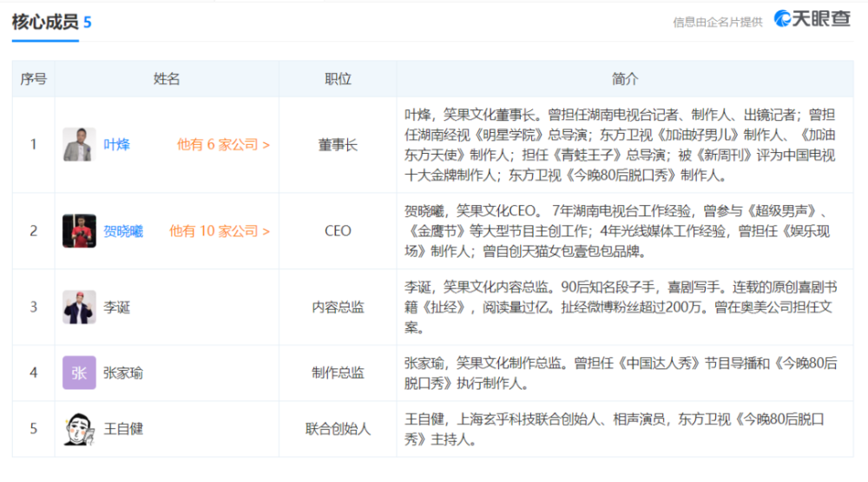Click the 联合创始人 position cell
The width and height of the screenshot is (868, 482).
point(338,429)
